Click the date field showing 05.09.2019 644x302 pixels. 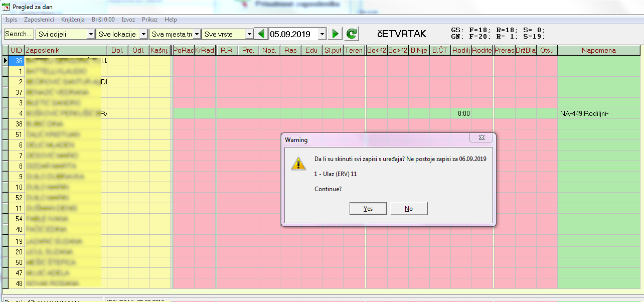294,34
